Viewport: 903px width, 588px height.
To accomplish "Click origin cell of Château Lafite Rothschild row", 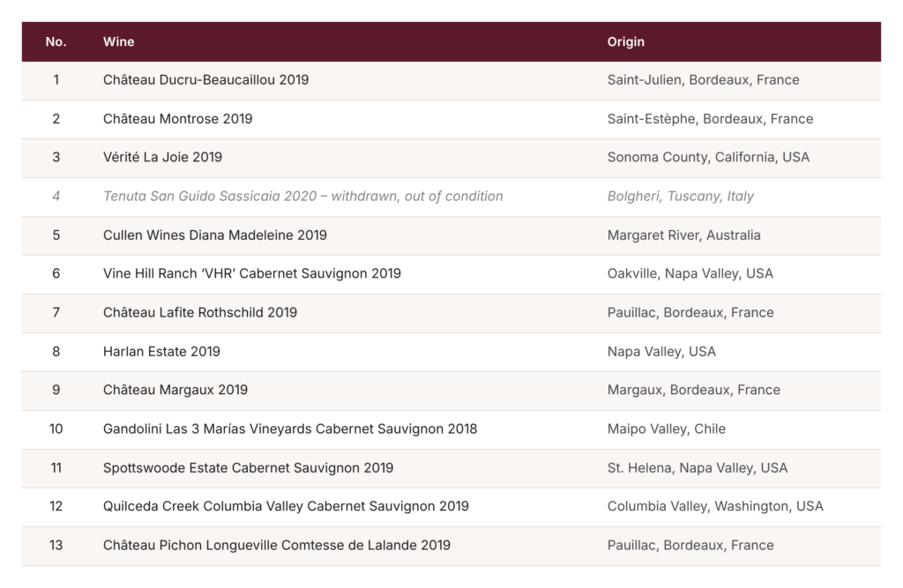I will pos(690,313).
